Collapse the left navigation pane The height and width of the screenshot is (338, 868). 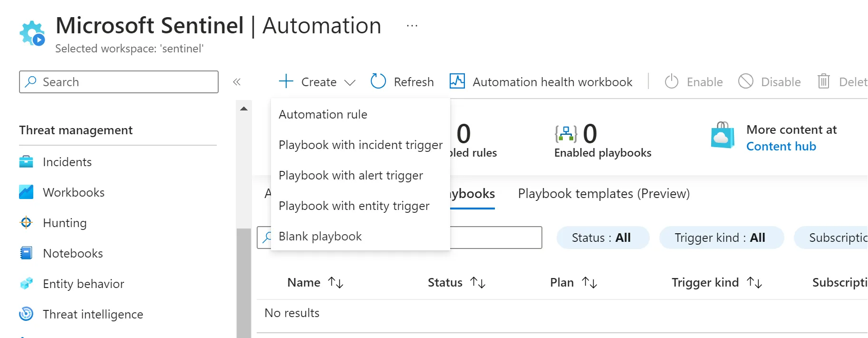pos(237,82)
